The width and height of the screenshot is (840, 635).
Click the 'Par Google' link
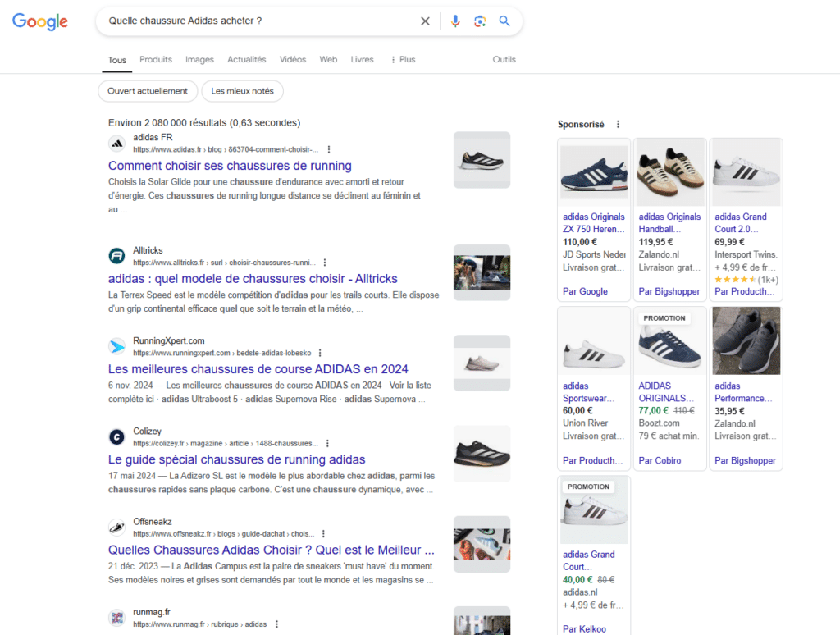585,291
